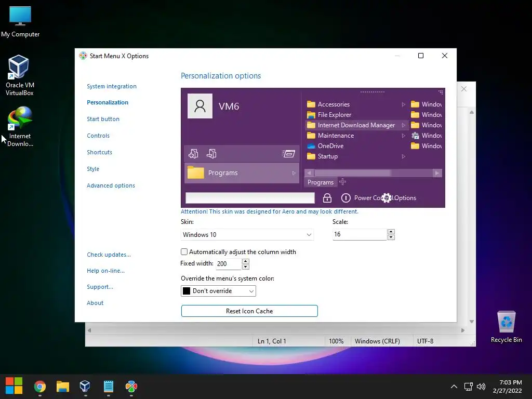This screenshot has width=532, height=399.
Task: Expand the Accessories submenu arrow in preview
Action: tap(403, 104)
